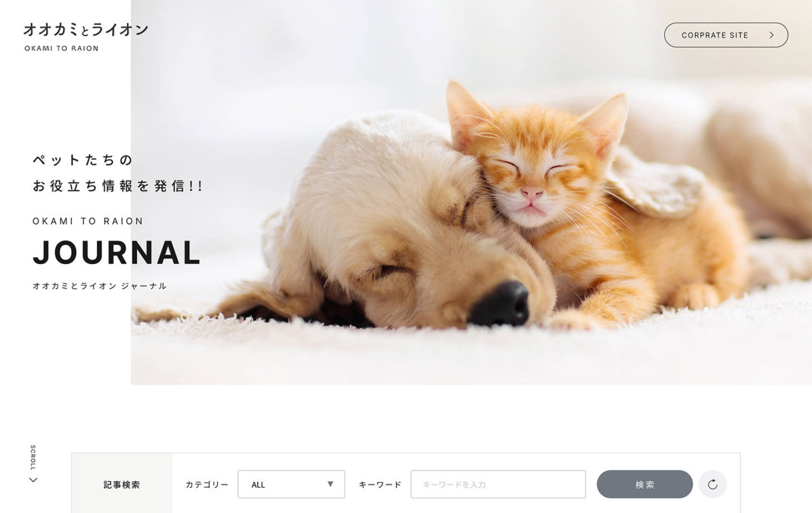
Task: Click the JOURNAL heading text
Action: pos(117,253)
